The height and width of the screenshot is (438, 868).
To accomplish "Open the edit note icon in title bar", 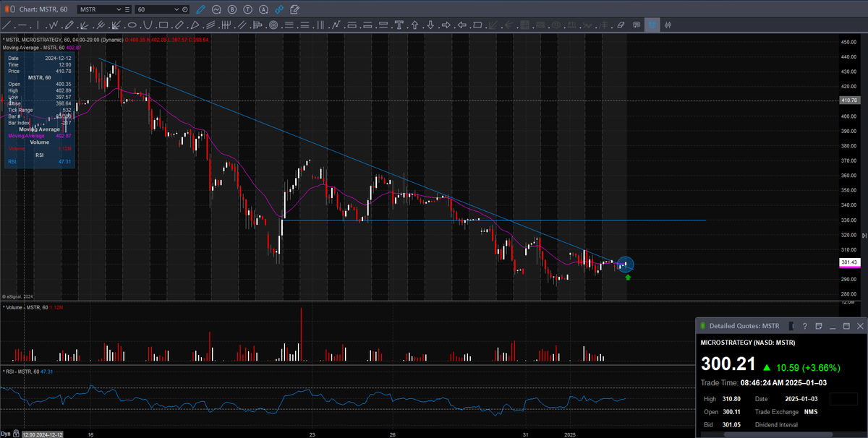I will pyautogui.click(x=294, y=9).
